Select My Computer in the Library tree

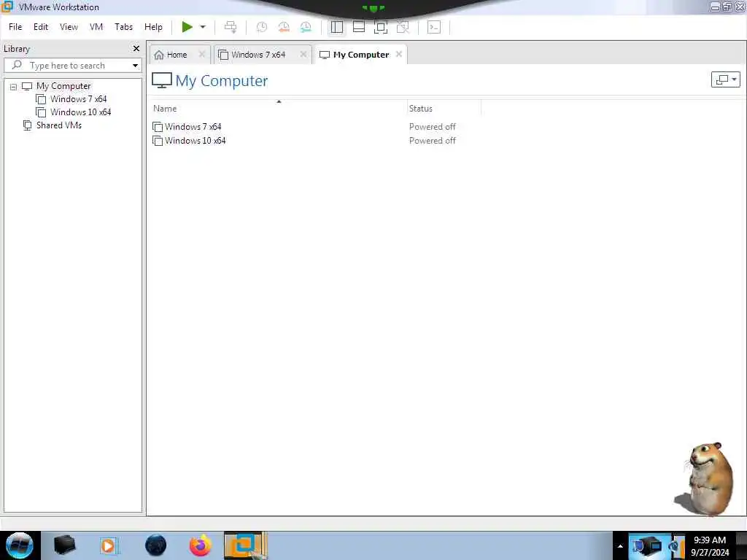[x=63, y=86]
